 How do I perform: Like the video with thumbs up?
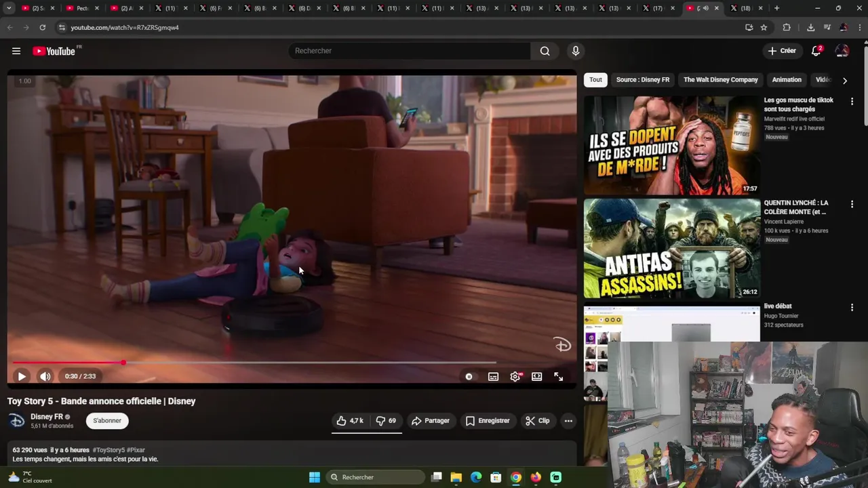350,421
